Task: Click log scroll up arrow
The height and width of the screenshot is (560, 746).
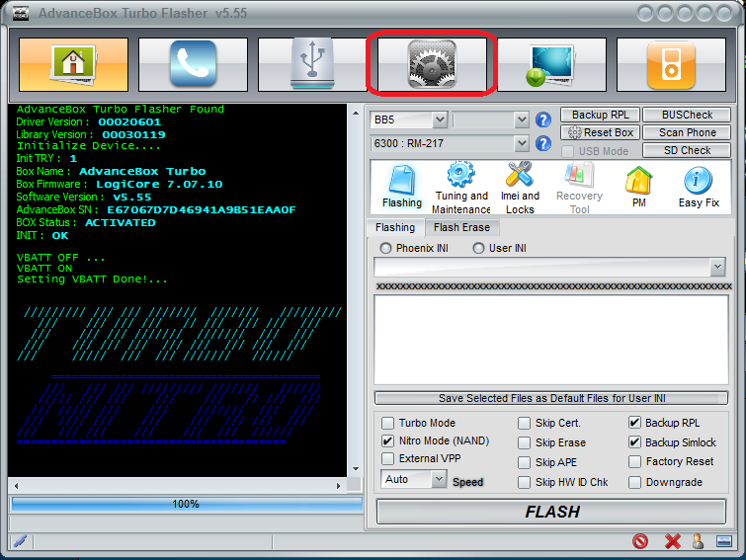Action: pos(356,114)
